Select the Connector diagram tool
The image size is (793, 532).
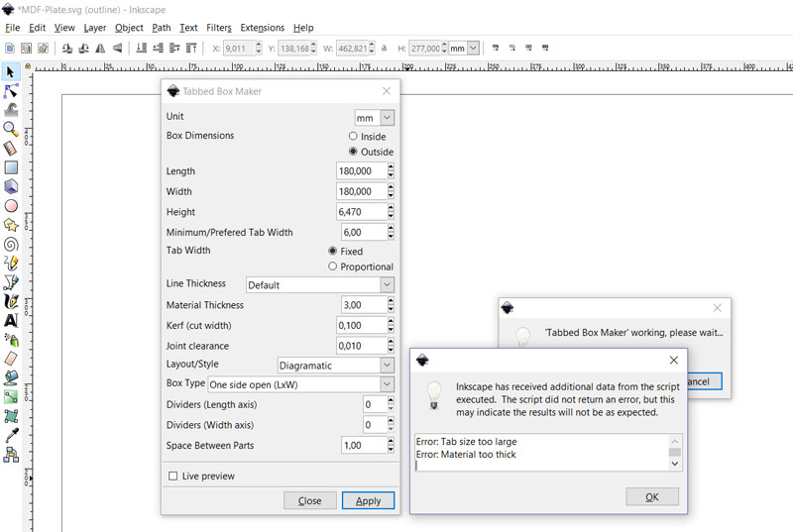(x=11, y=454)
